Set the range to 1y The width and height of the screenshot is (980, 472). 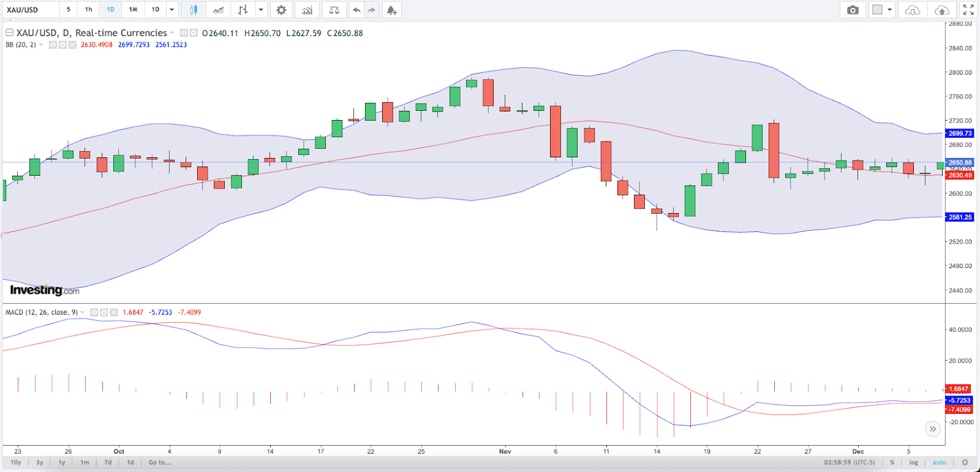coord(62,462)
